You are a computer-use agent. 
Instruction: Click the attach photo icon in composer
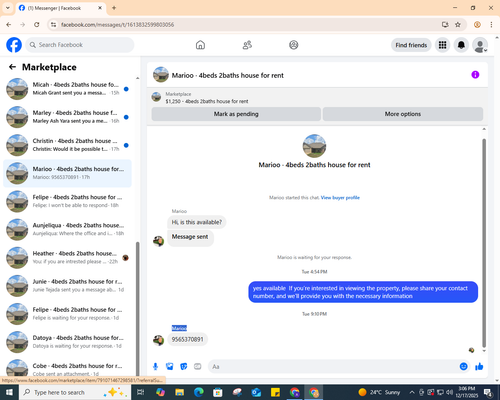[x=170, y=367]
